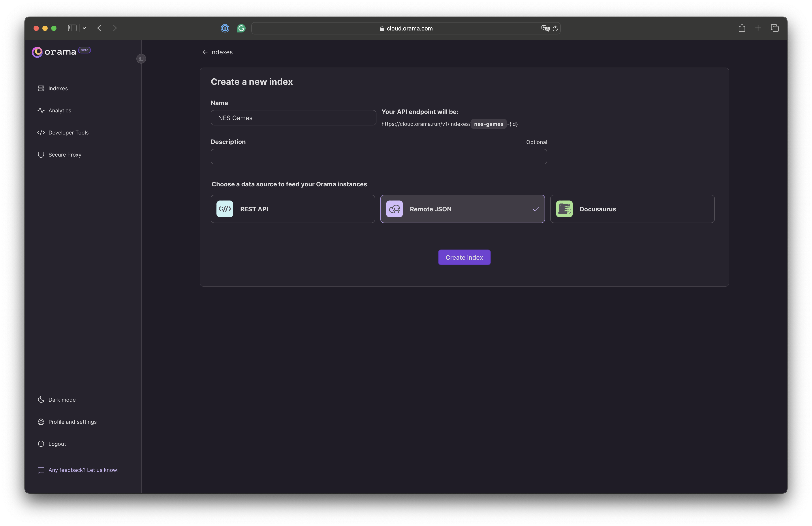The width and height of the screenshot is (812, 526).
Task: Click the Safari Share icon
Action: coord(742,28)
